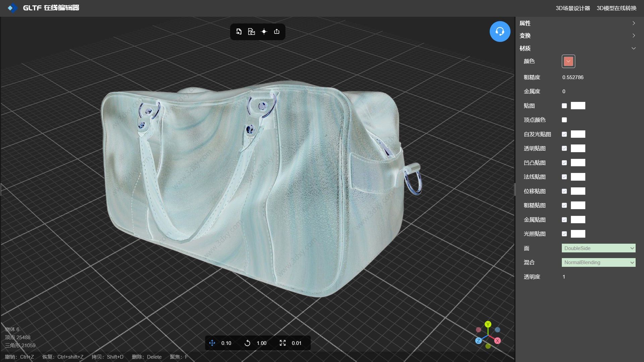Enable the 贴图 texture map checkbox

pyautogui.click(x=564, y=106)
